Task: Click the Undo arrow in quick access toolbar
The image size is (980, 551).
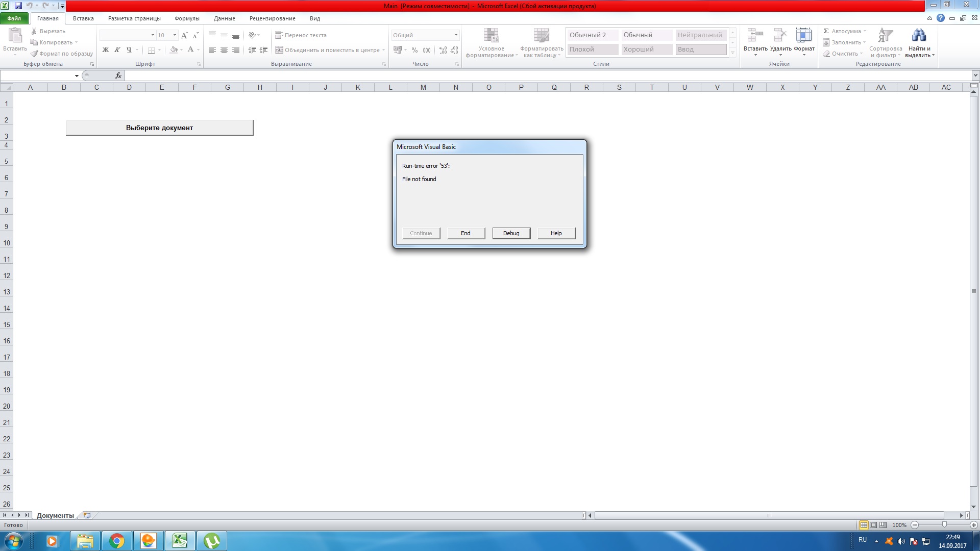Action: point(30,6)
